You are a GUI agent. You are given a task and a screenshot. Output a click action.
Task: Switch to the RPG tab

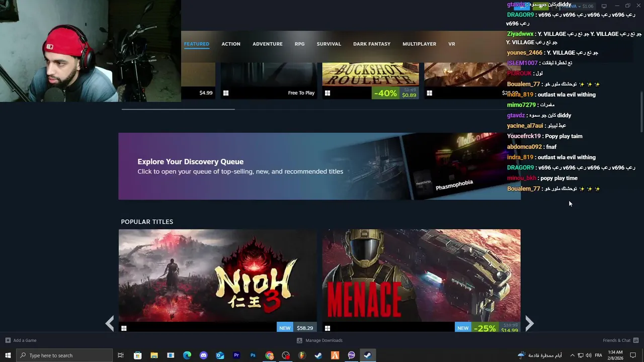point(300,44)
